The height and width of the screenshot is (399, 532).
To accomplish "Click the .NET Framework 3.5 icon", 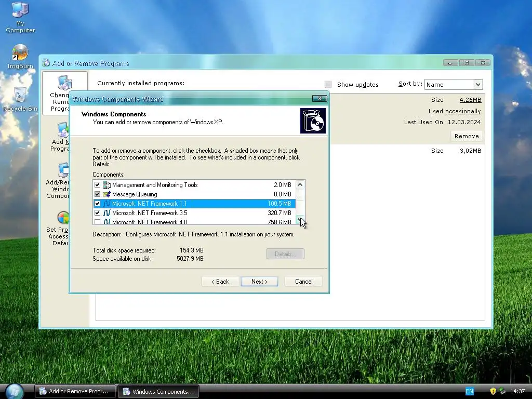I will click(107, 212).
